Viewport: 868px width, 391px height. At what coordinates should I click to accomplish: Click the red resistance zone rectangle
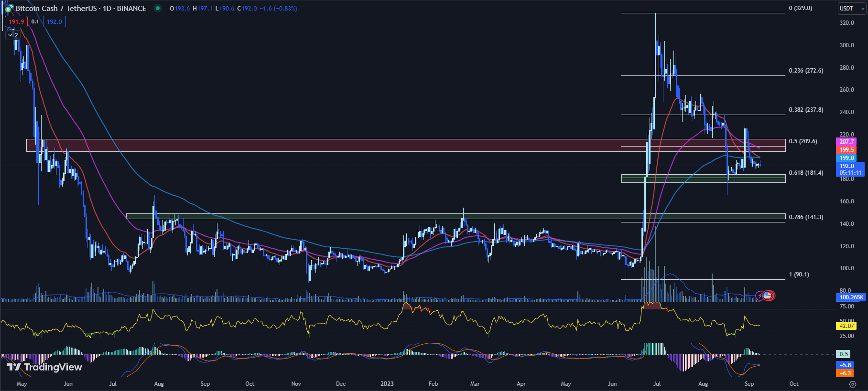click(x=405, y=145)
